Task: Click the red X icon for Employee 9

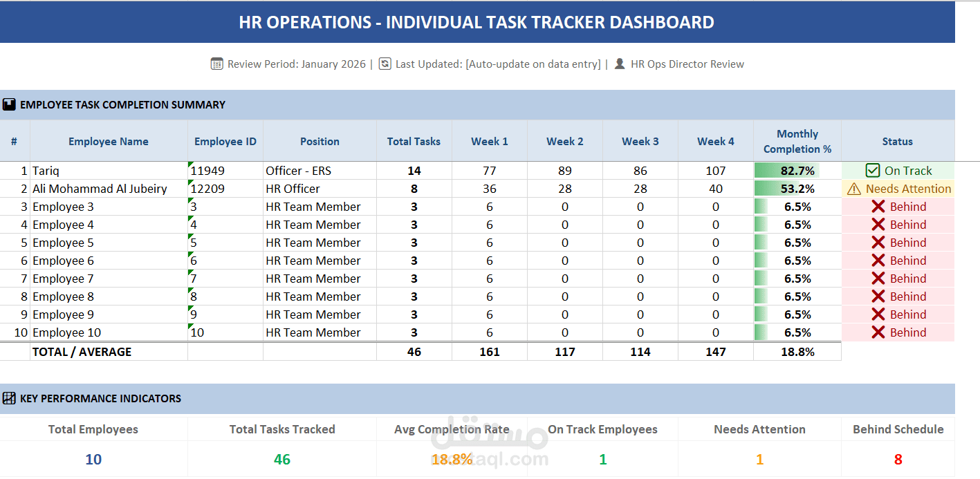Action: click(x=878, y=314)
